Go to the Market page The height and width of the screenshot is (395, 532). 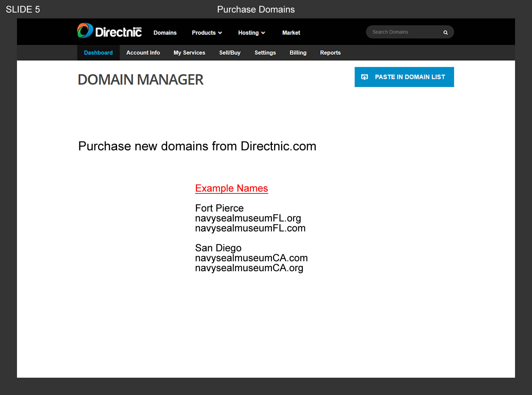click(x=291, y=33)
